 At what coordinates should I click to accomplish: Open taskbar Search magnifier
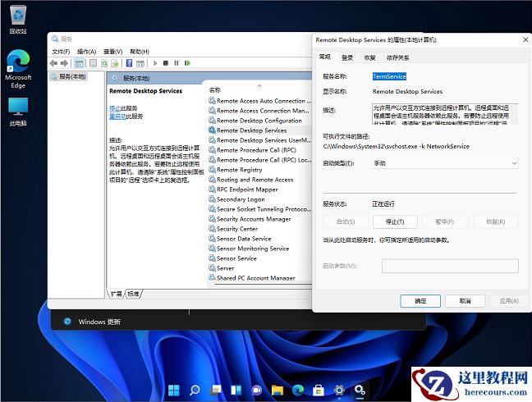pos(195,391)
